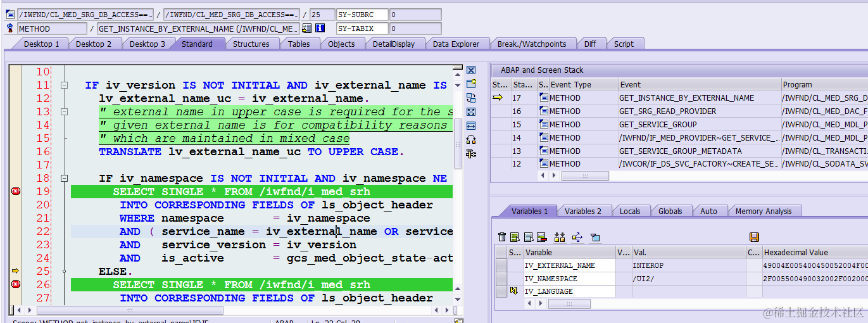Collapse the IF block at line 18
868x323 pixels.
[64, 179]
